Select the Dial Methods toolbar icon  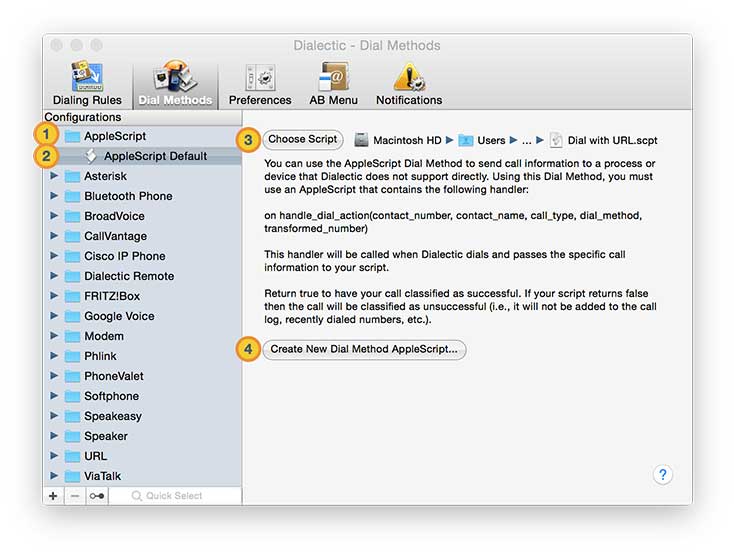tap(175, 76)
